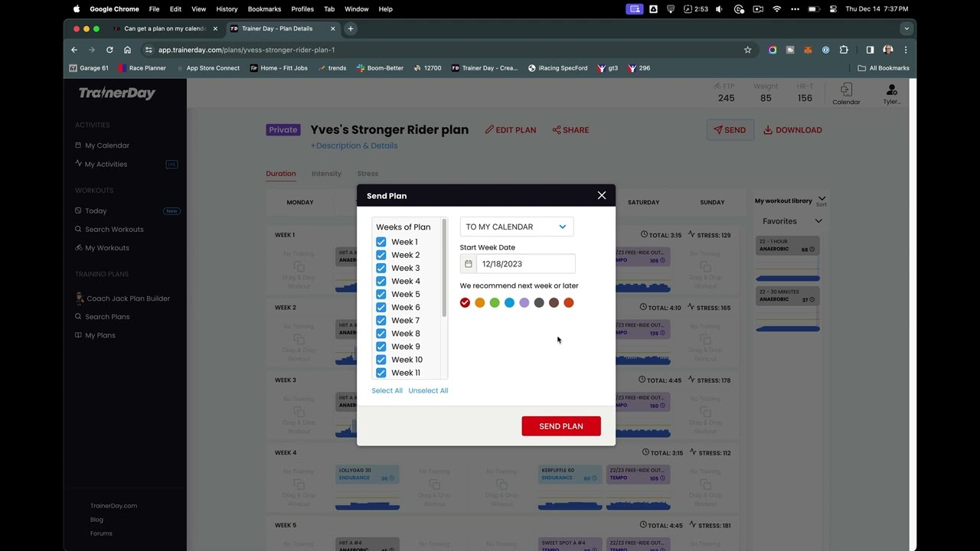Toggle the Week 6 checkbox

(x=381, y=307)
